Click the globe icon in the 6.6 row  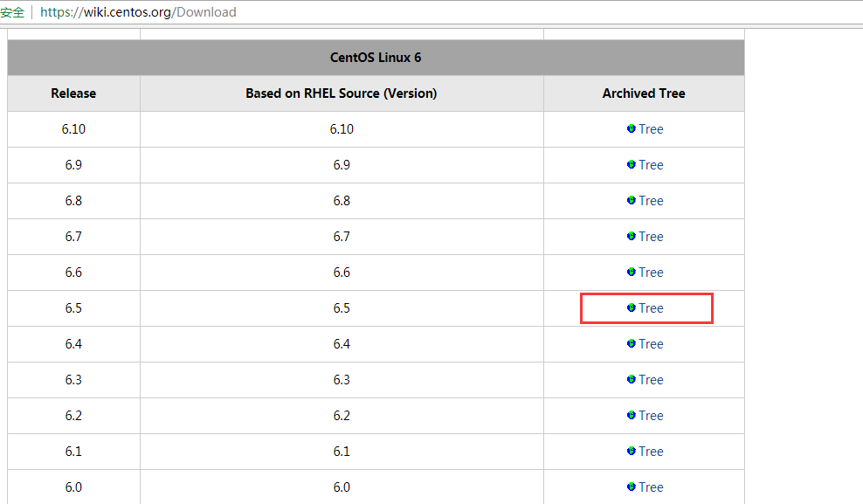tap(632, 272)
